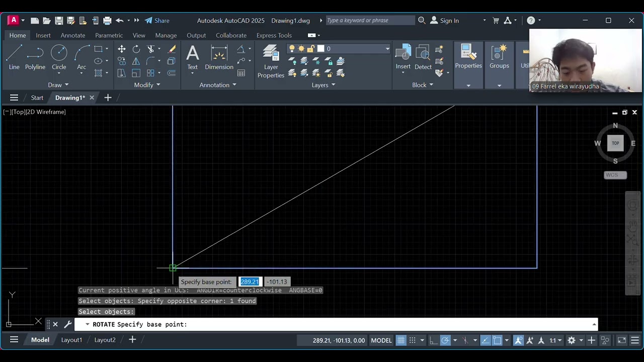
Task: Toggle snap mode in status bar
Action: click(x=413, y=340)
